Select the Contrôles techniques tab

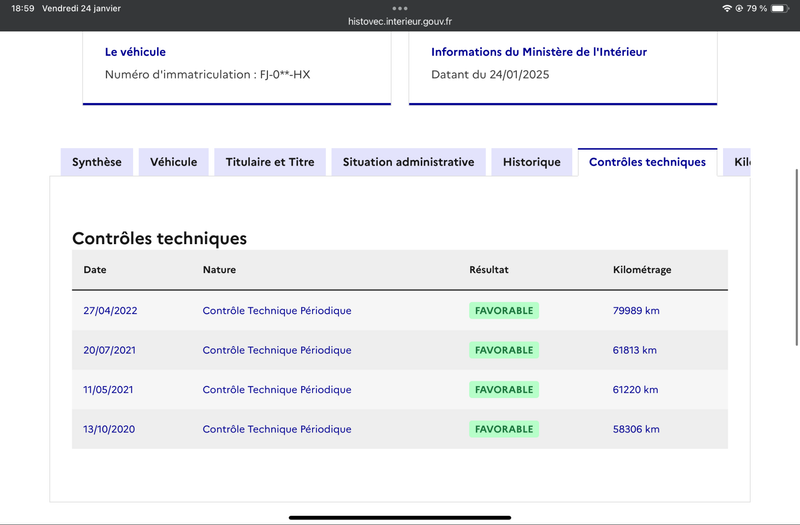point(647,162)
